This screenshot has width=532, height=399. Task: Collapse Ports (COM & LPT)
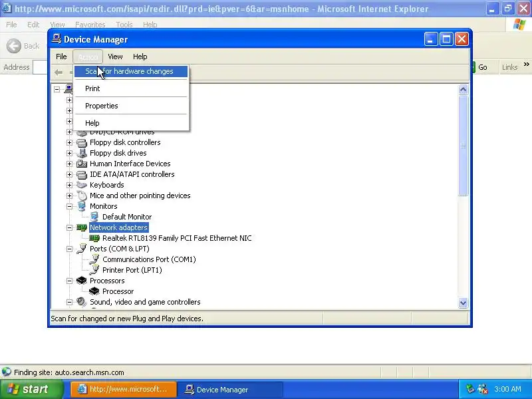pyautogui.click(x=69, y=249)
